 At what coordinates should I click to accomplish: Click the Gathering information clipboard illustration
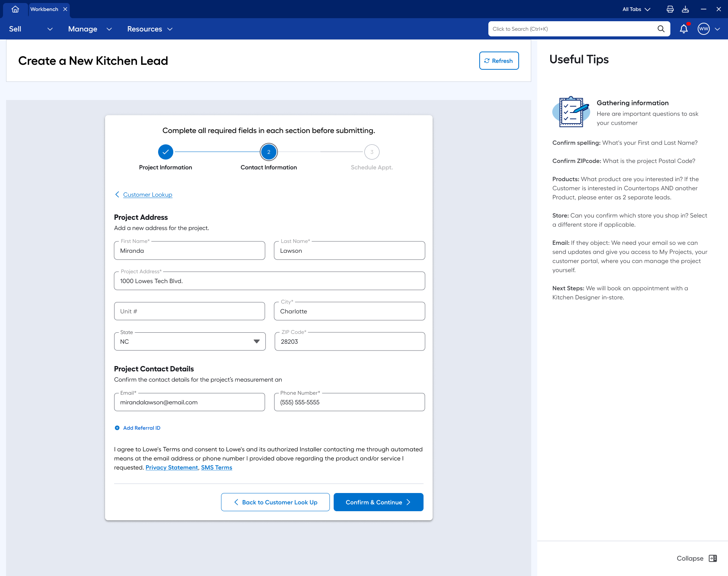571,112
